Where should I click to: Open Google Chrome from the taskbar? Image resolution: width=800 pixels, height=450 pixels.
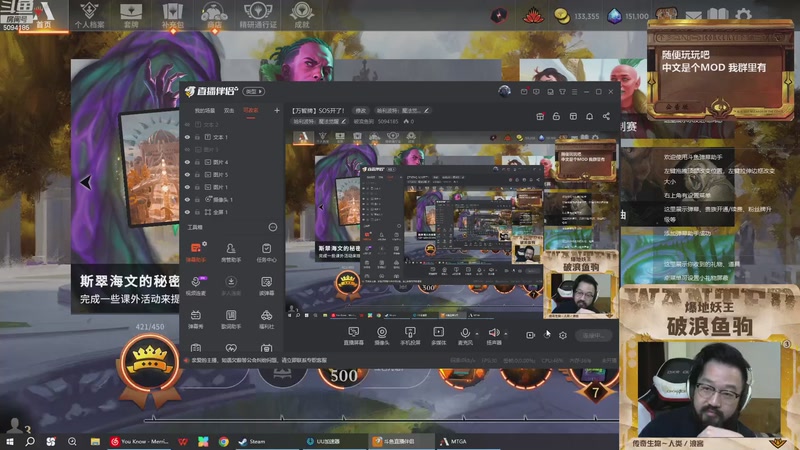tap(223, 441)
